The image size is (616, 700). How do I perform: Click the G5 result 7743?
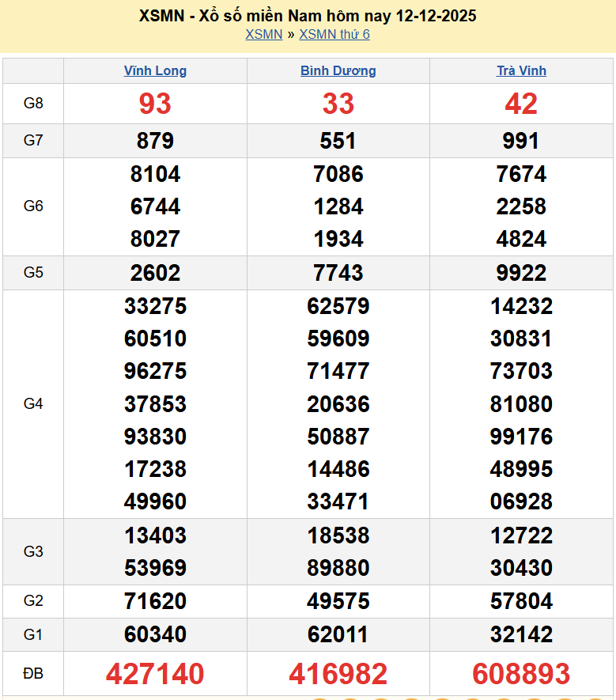(x=338, y=273)
